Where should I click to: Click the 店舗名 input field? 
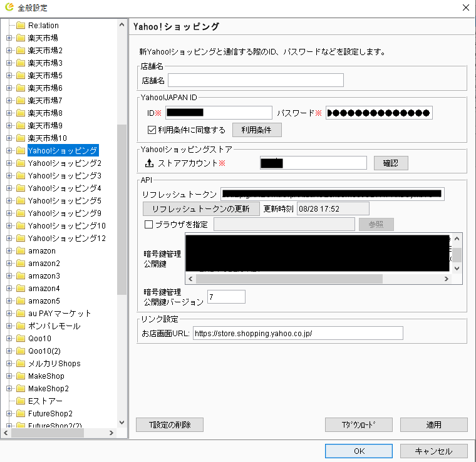256,80
